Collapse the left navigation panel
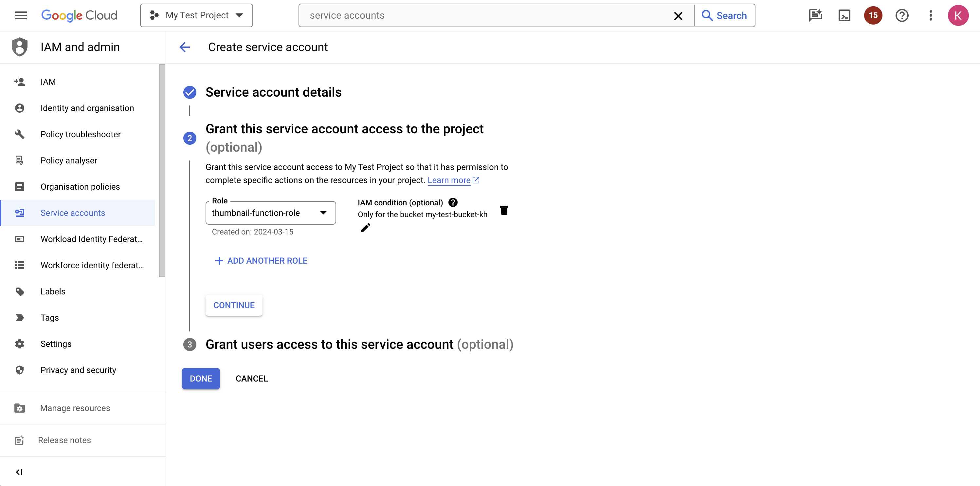Image resolution: width=980 pixels, height=486 pixels. click(x=19, y=472)
